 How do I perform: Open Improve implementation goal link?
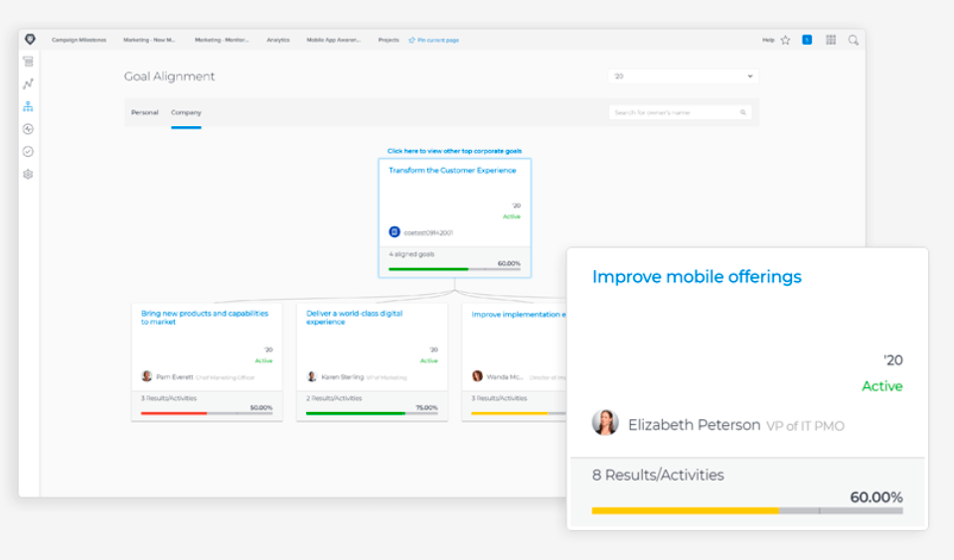pos(519,315)
